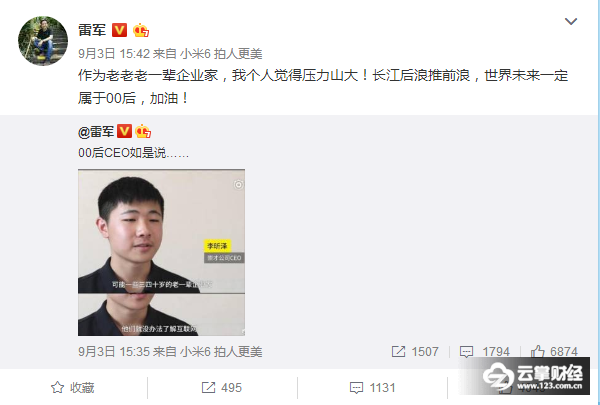Click the crown membership badge beside top username
This screenshot has height=405, width=600.
[x=141, y=30]
